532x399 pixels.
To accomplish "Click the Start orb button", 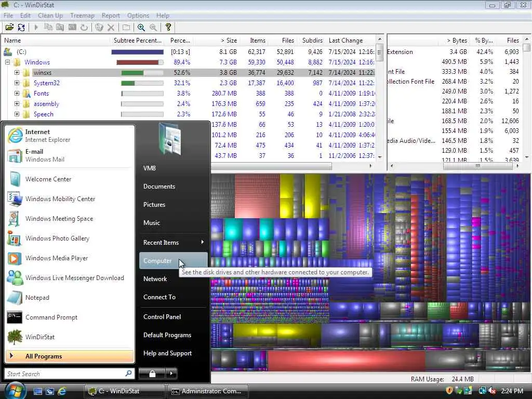I will pyautogui.click(x=14, y=391).
